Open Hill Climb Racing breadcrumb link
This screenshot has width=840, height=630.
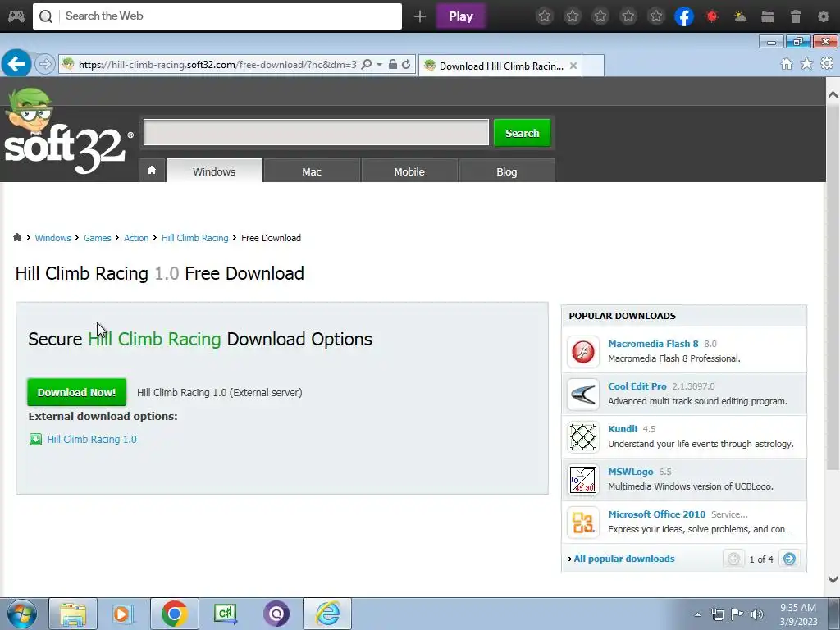[195, 238]
